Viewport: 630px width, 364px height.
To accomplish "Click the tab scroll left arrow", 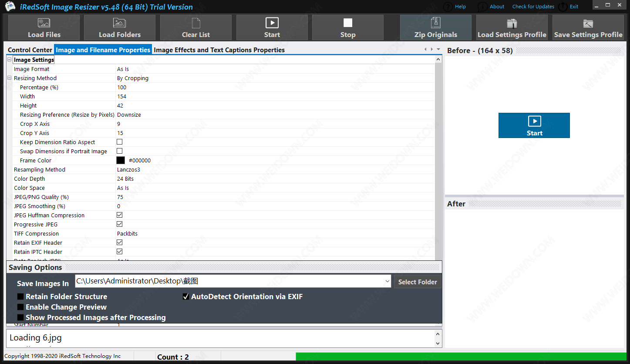I will point(425,49).
